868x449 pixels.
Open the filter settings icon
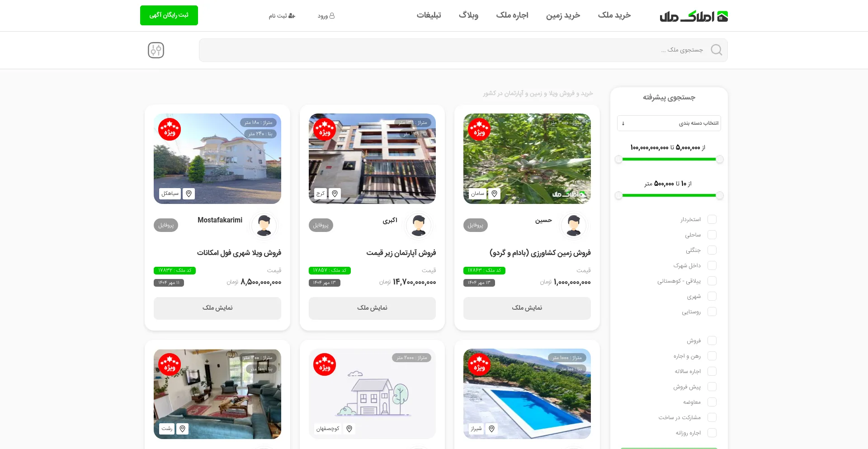(x=156, y=50)
